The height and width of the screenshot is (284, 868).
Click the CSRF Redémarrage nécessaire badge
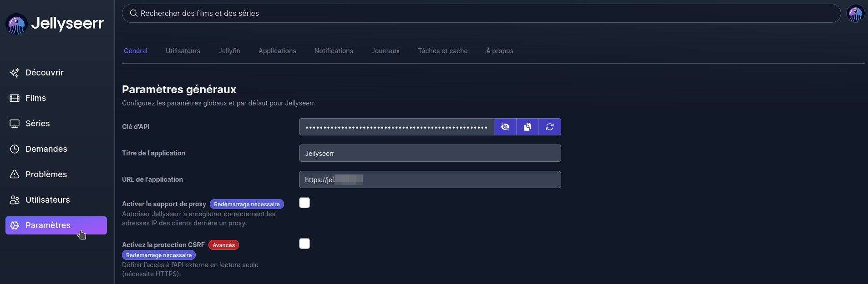(x=159, y=255)
